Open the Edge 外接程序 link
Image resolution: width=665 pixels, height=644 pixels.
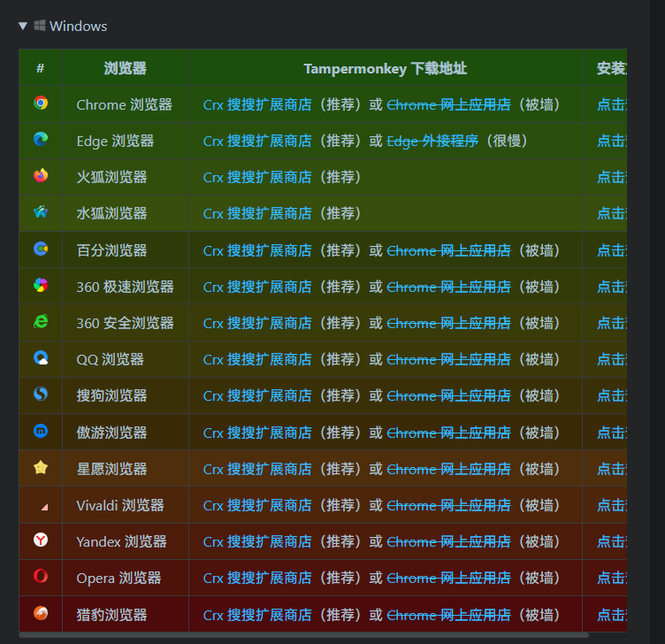pyautogui.click(x=432, y=141)
